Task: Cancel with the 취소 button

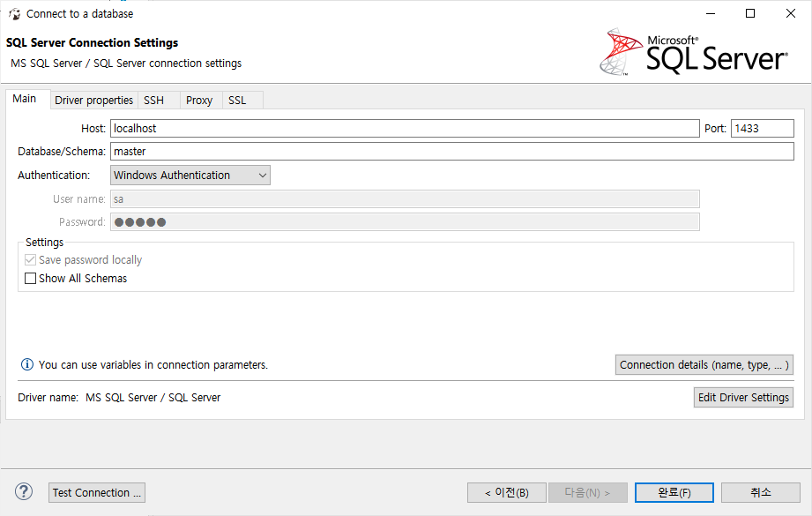Action: (761, 493)
